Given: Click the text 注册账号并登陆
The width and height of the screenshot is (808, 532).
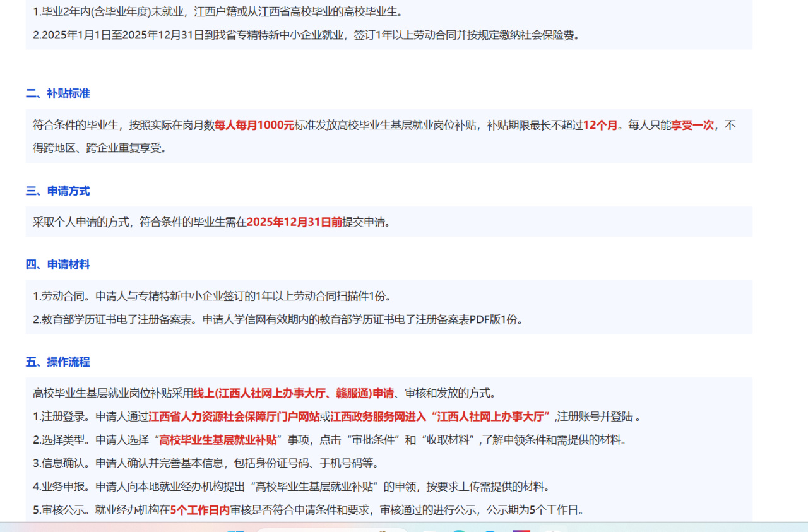Looking at the screenshot, I should pyautogui.click(x=595, y=417).
